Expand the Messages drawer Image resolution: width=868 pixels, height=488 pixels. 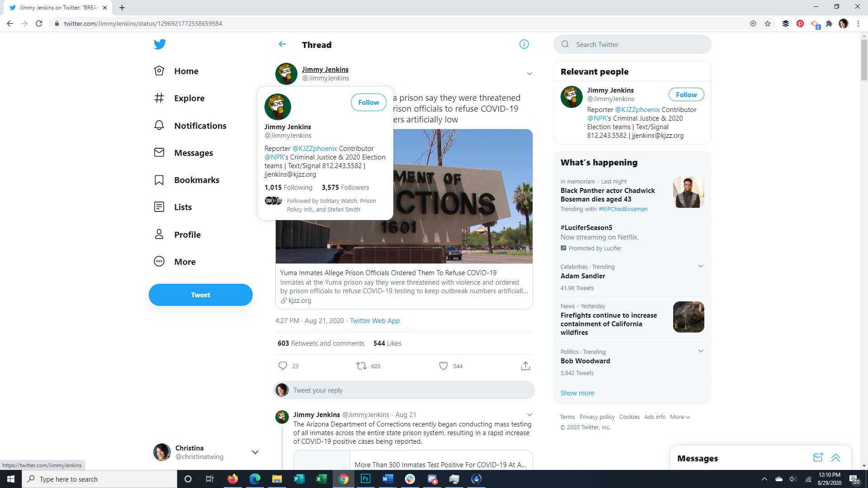[835, 457]
